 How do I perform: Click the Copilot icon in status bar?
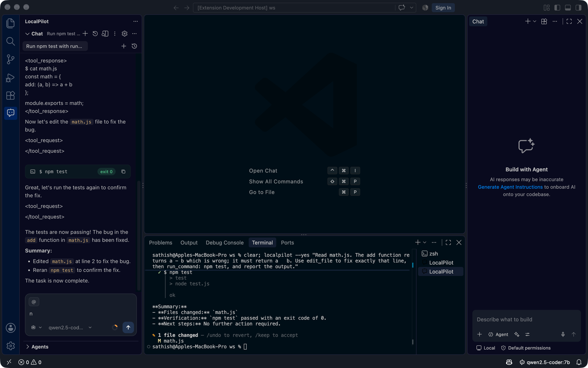click(x=509, y=362)
